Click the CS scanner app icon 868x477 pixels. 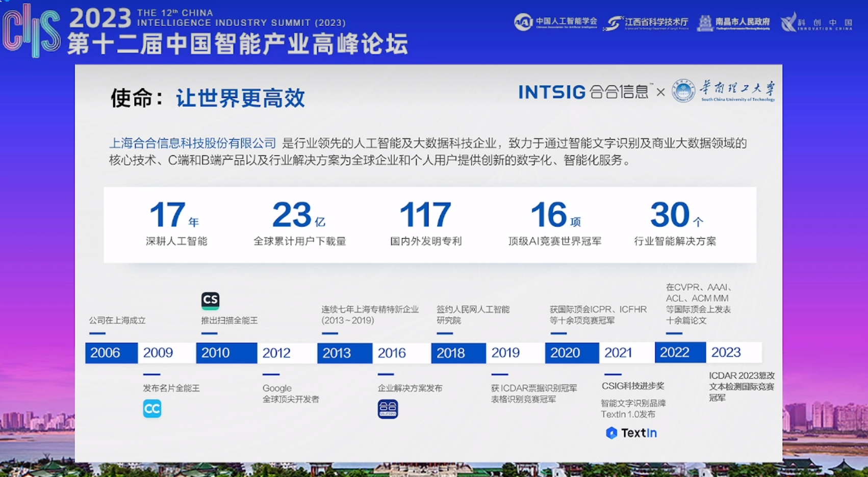pyautogui.click(x=210, y=300)
